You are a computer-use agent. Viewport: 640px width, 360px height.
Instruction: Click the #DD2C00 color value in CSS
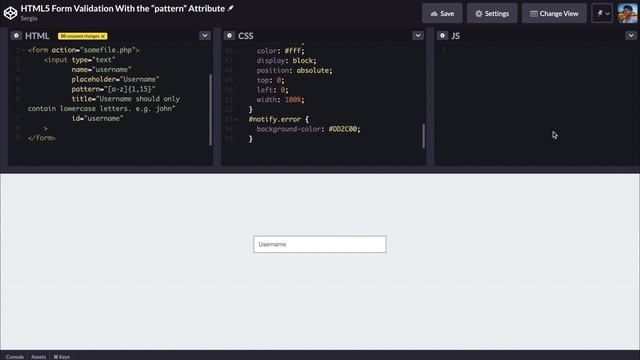pos(343,129)
